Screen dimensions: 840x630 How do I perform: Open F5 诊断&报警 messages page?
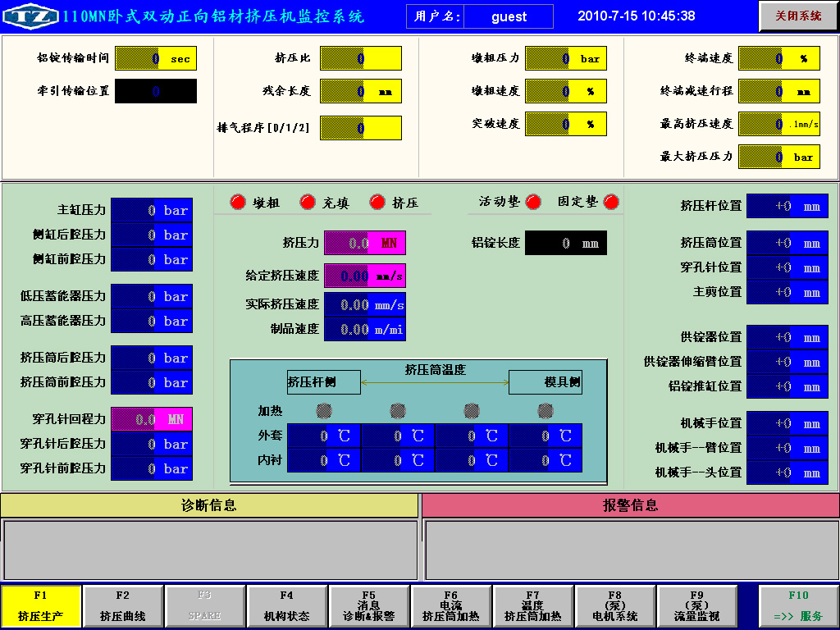[369, 606]
